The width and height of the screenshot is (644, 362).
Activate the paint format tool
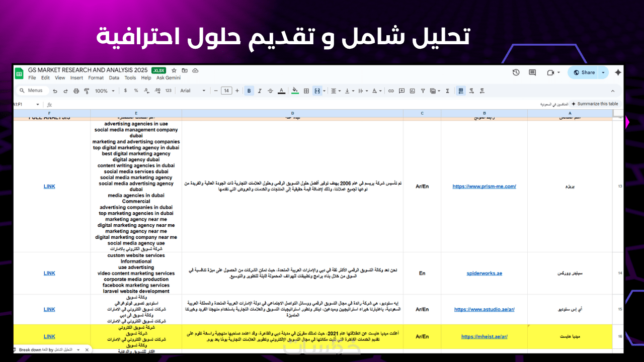87,91
